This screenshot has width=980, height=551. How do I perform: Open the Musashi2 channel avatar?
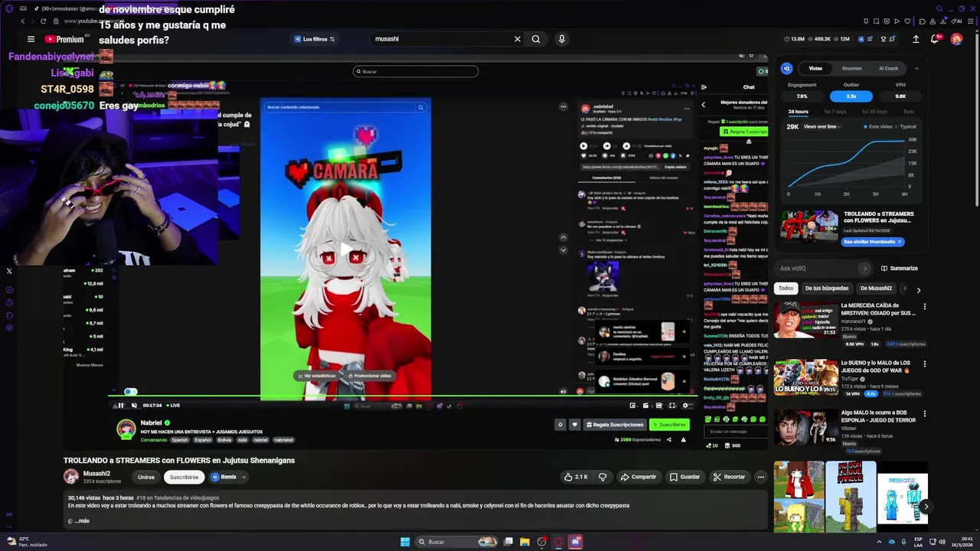71,477
